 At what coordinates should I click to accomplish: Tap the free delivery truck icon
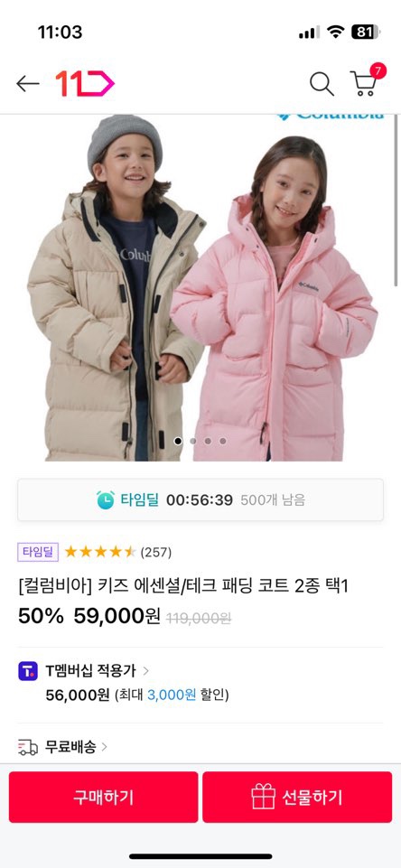28,747
